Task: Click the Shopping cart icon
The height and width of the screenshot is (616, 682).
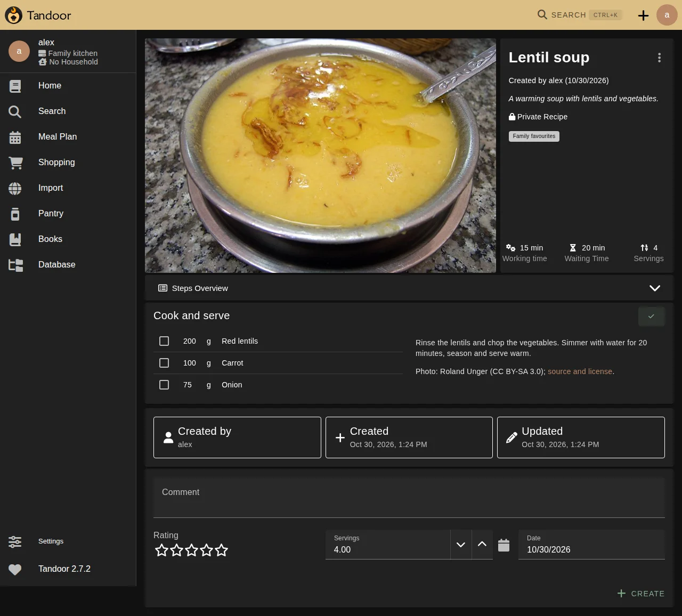Action: (x=15, y=163)
